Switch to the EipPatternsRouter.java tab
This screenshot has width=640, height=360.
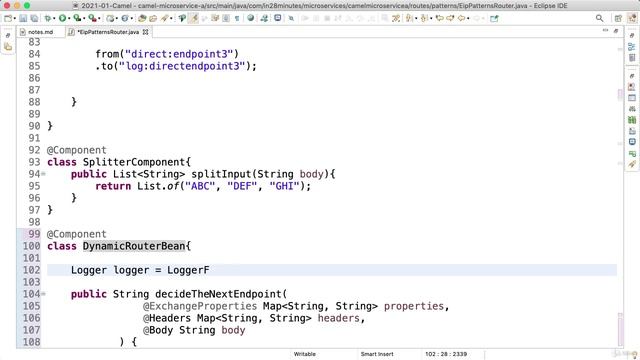108,32
